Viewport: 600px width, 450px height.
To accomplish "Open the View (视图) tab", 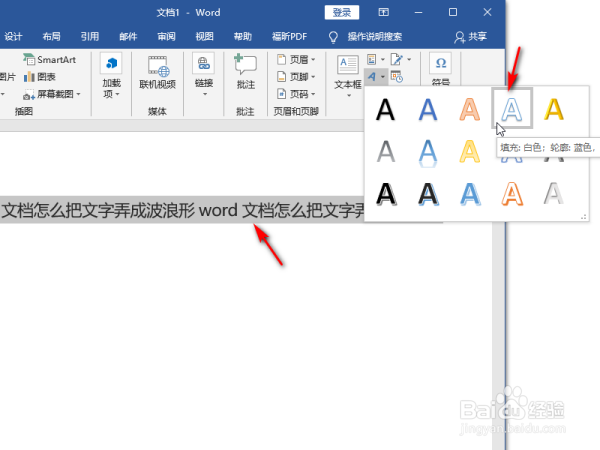I will coord(205,36).
